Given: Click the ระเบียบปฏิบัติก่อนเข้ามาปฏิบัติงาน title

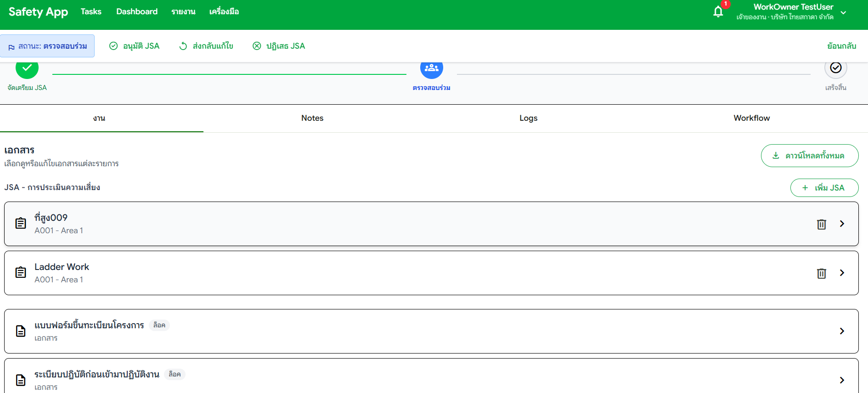Looking at the screenshot, I should click(x=97, y=374).
